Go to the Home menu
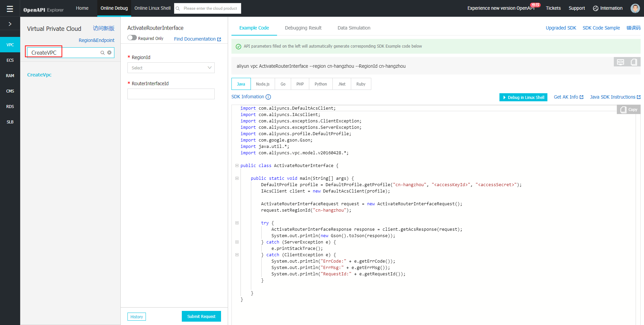 coord(82,8)
